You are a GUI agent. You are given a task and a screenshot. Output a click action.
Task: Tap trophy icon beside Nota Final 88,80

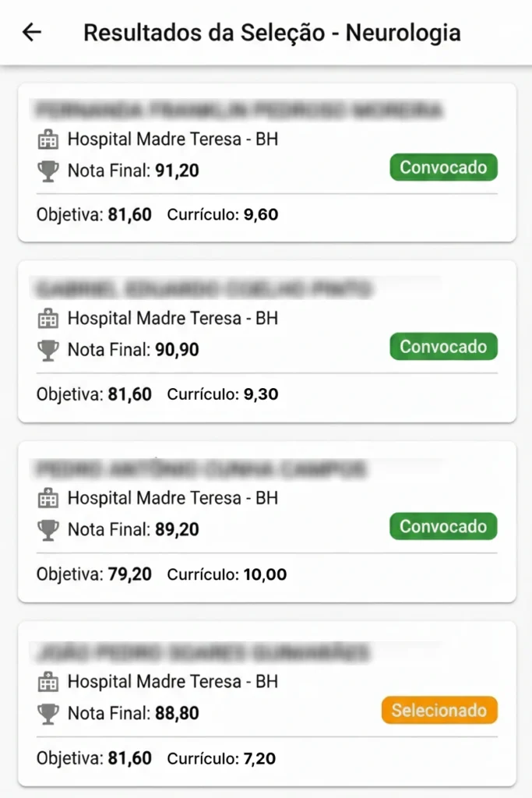point(48,713)
